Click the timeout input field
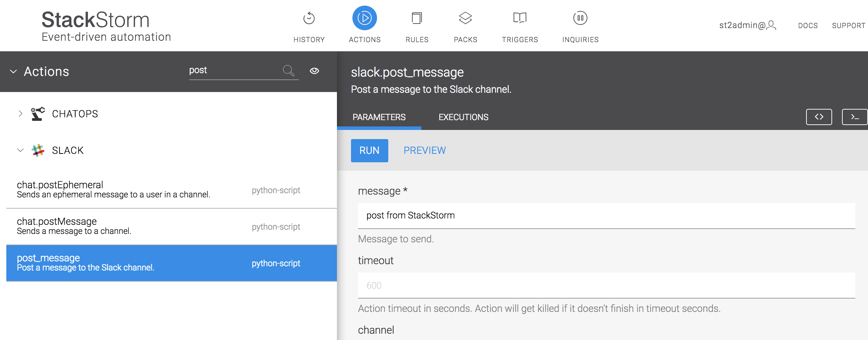 click(606, 285)
